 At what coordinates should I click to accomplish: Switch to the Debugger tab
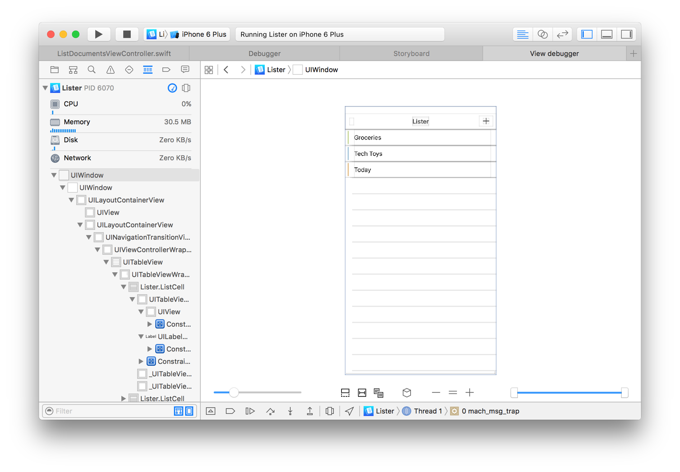point(265,53)
